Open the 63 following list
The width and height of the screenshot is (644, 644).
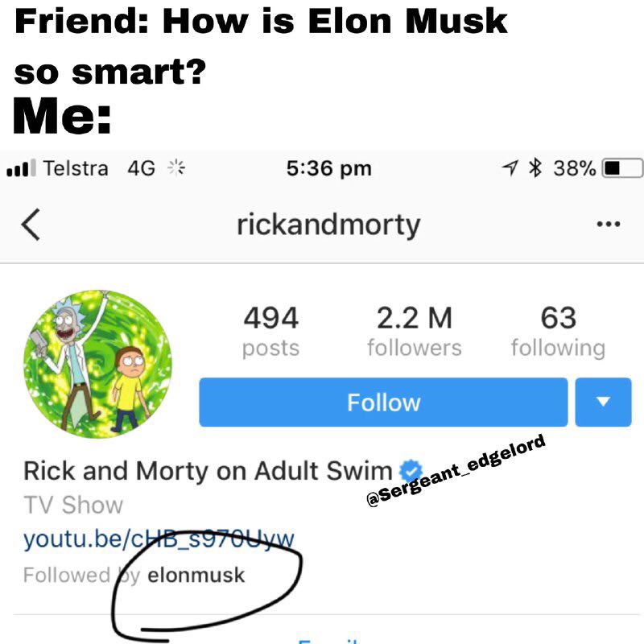[x=558, y=332]
